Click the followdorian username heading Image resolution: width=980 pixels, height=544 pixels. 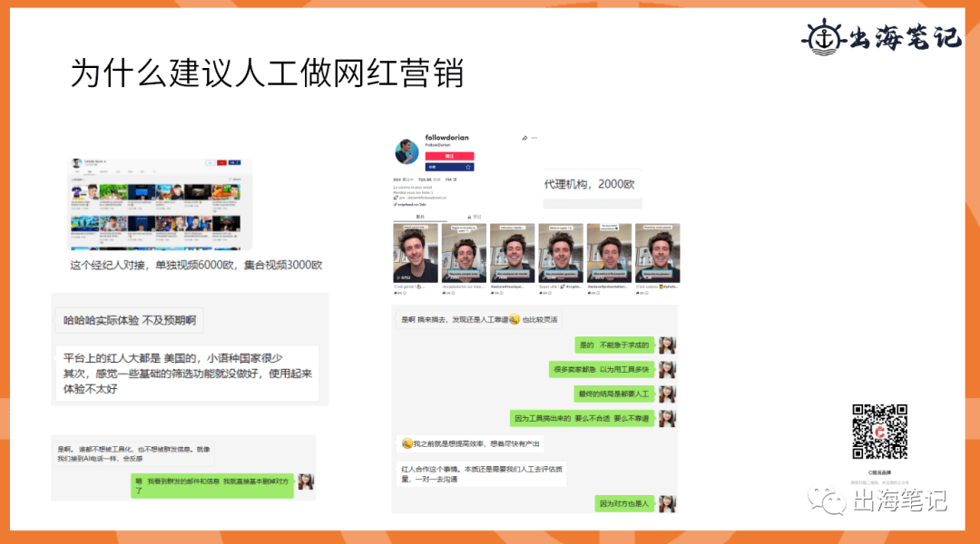(x=446, y=138)
